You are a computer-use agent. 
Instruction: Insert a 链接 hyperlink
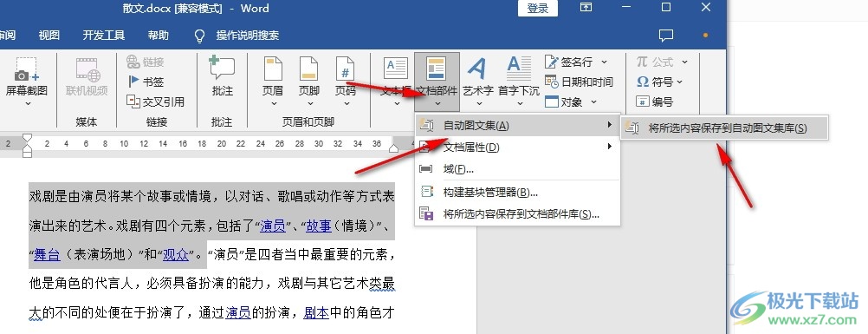coord(145,62)
